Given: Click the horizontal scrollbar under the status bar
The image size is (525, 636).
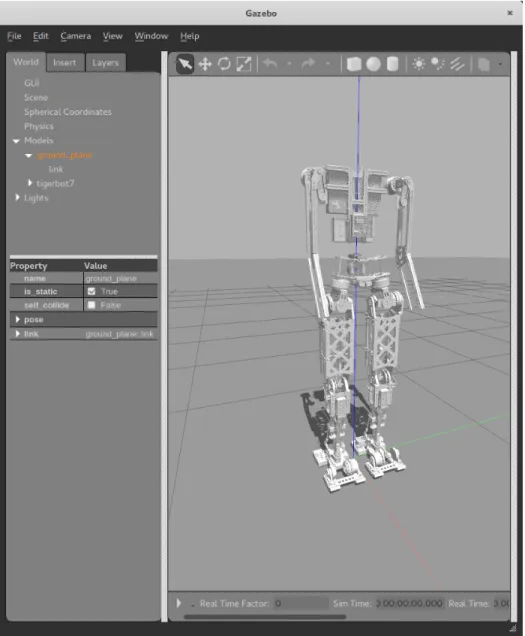Looking at the screenshot, I should tap(265, 617).
